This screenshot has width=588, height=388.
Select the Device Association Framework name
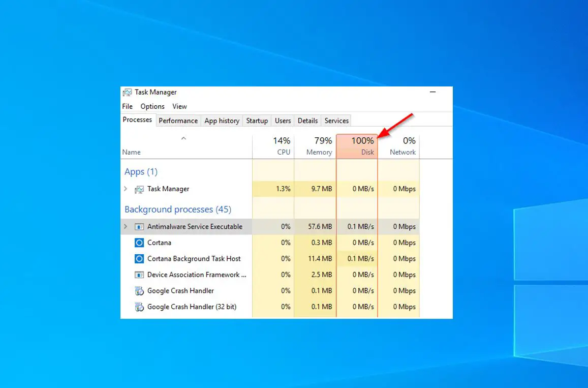click(197, 275)
